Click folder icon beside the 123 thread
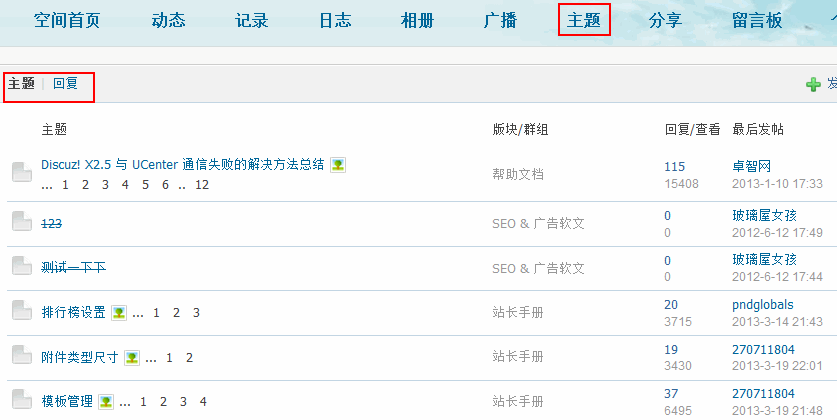Image resolution: width=837 pixels, height=420 pixels. click(21, 222)
